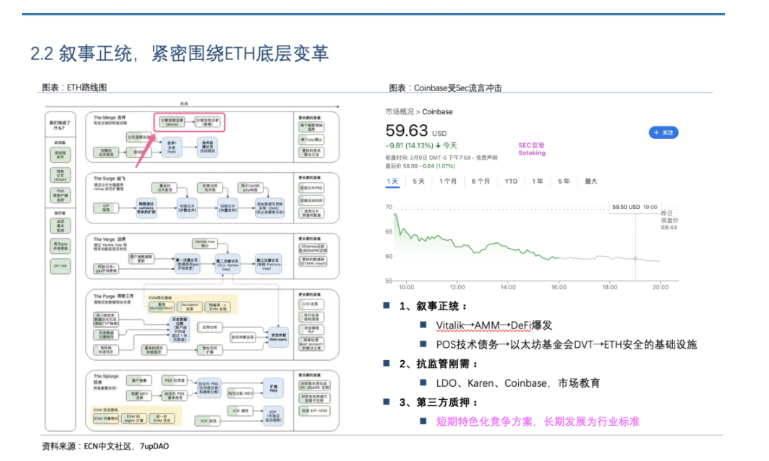Click the bullet heading 3、第三方质押
Screen dimensions: 769x461
438,402
